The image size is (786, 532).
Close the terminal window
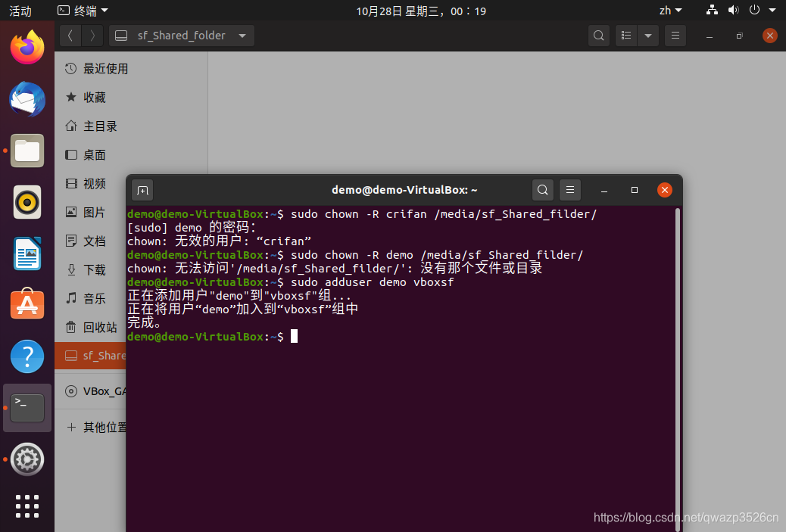pos(665,190)
